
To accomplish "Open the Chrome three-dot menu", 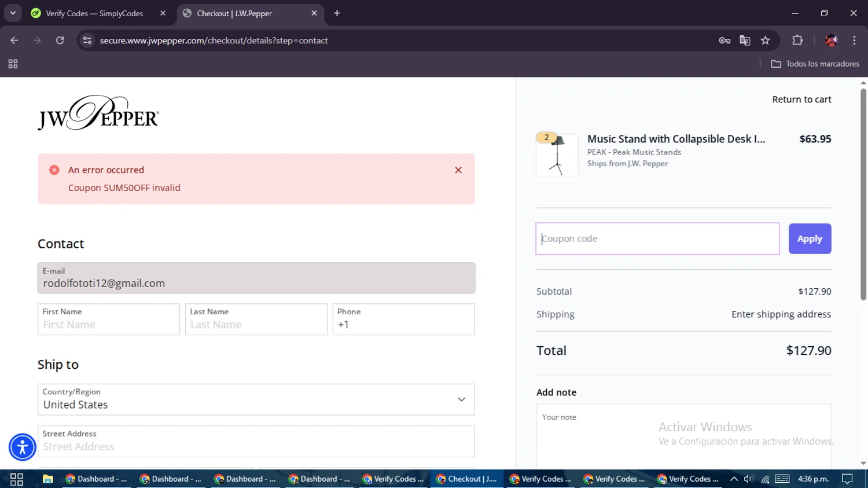I will pyautogui.click(x=854, y=41).
